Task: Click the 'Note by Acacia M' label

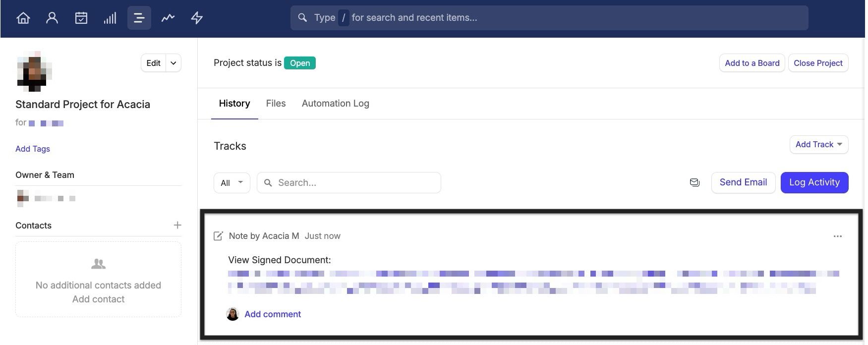Action: pos(264,236)
